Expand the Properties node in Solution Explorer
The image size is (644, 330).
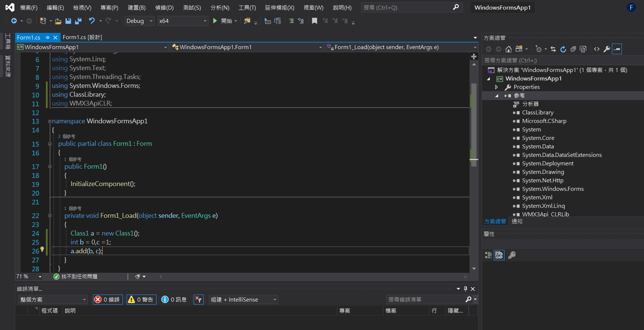(496, 87)
